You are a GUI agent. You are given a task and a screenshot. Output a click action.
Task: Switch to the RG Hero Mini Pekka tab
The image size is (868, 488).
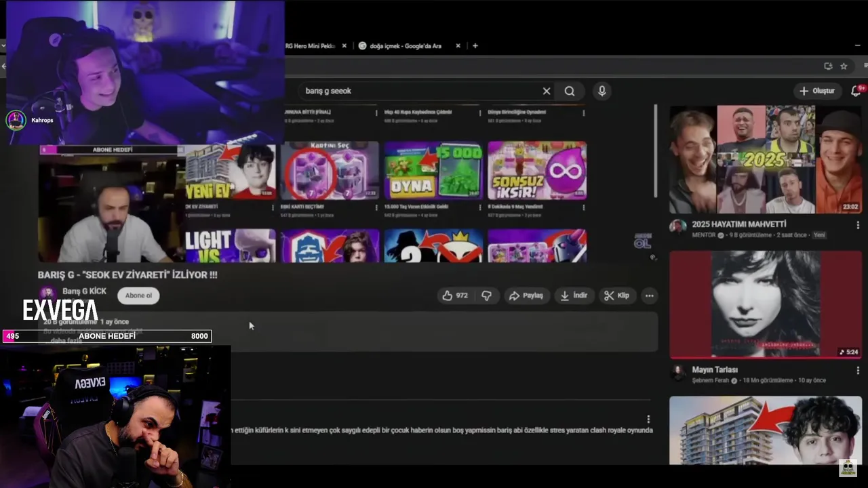(311, 46)
